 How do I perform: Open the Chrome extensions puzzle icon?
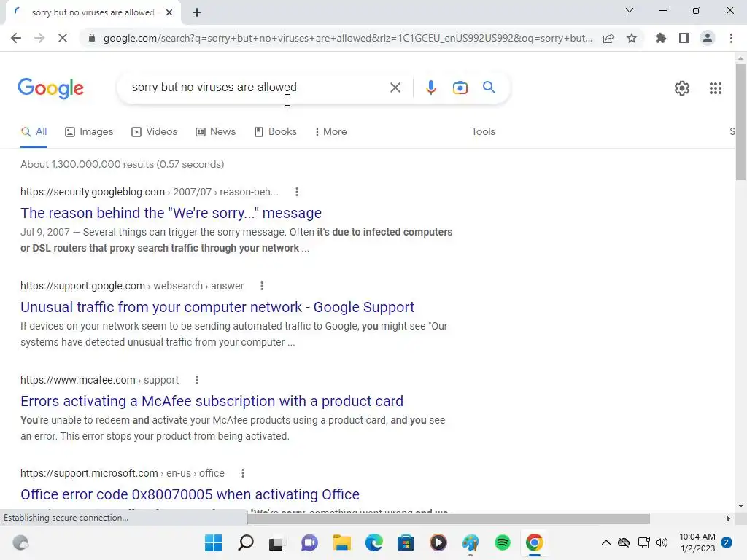tap(661, 38)
